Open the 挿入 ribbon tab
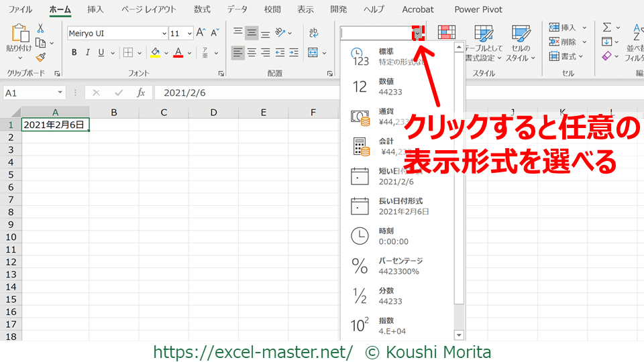Viewport: 644px width, 362px height. click(x=95, y=9)
